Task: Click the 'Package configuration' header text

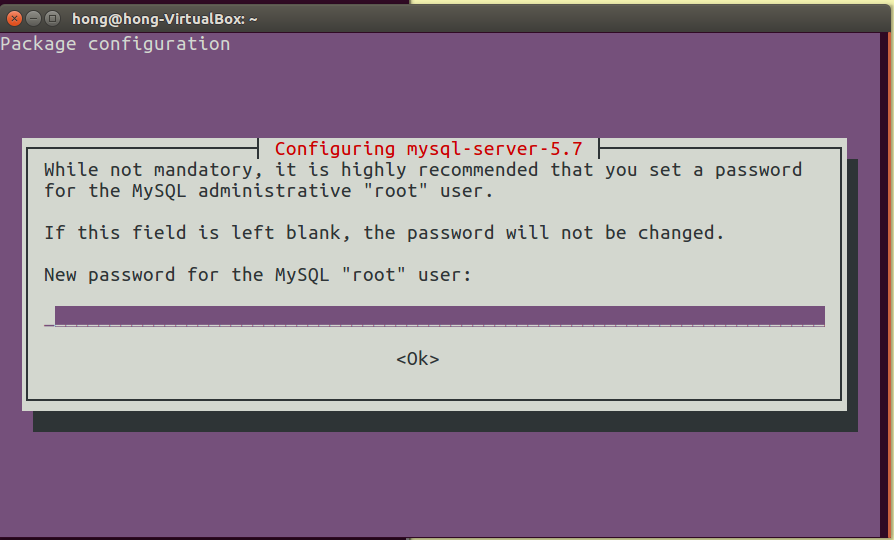Action: [x=115, y=44]
